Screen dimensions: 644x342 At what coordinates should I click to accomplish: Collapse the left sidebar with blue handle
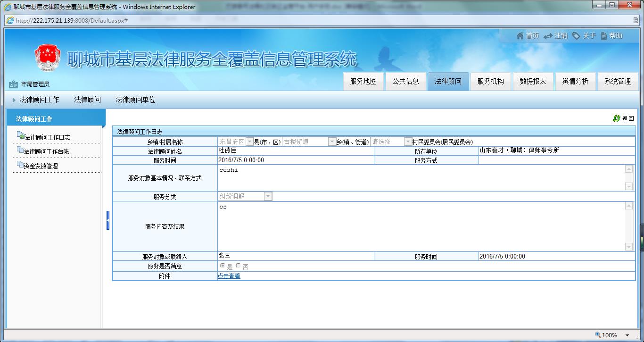[x=108, y=220]
